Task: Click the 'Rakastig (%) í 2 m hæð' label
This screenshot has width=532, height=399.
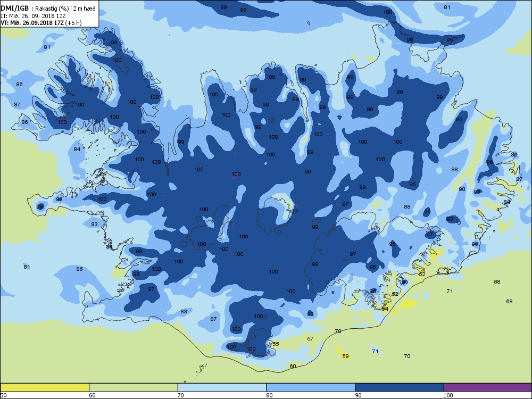Action: coord(65,9)
